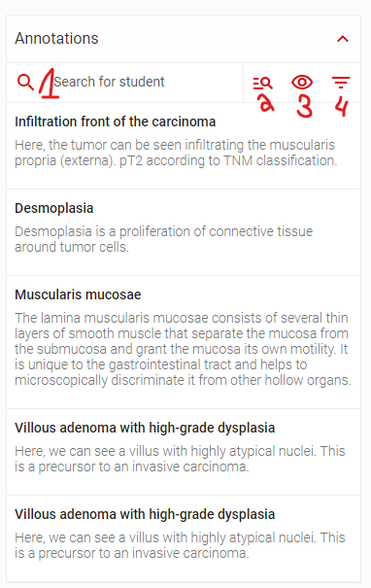Click the lamina muscularis mucosae description
The image size is (371, 588).
click(x=183, y=349)
